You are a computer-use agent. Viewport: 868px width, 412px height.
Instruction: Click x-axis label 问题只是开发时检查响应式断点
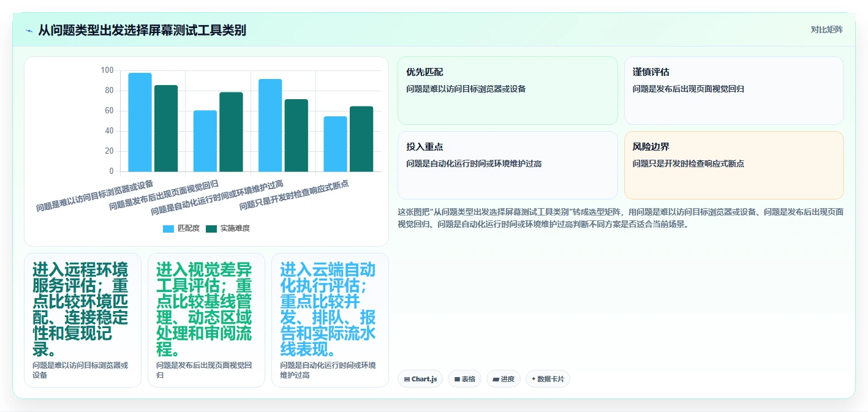[294, 196]
